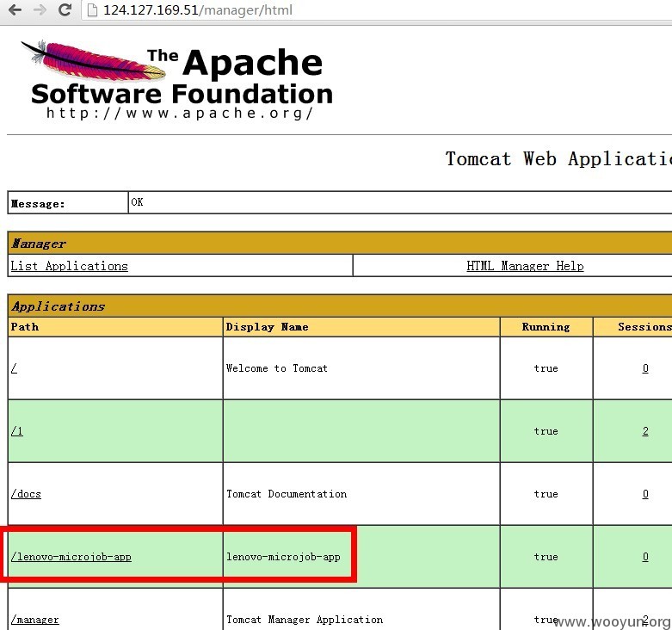The height and width of the screenshot is (630, 672).
Task: Click the "Message:" label cell
Action: pyautogui.click(x=68, y=202)
